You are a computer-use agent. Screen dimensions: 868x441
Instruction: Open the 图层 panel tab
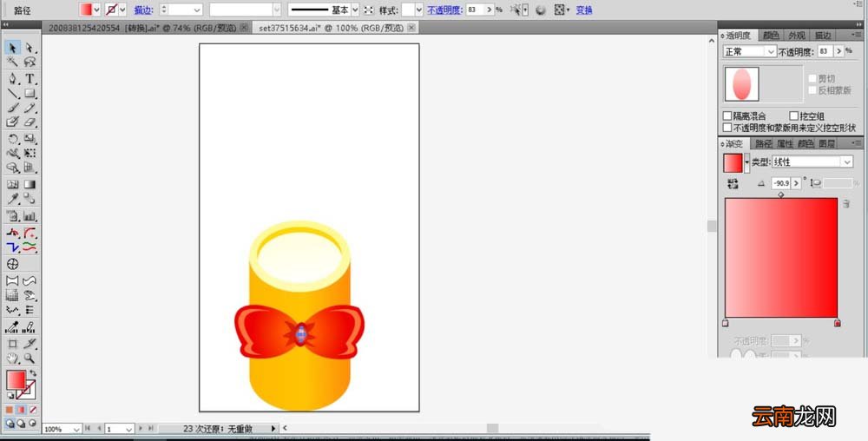tap(826, 143)
